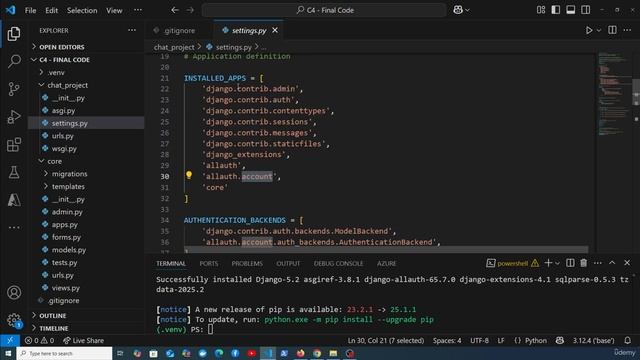Image resolution: width=640 pixels, height=360 pixels.
Task: Create a new terminal with plus
Action: pyautogui.click(x=548, y=263)
